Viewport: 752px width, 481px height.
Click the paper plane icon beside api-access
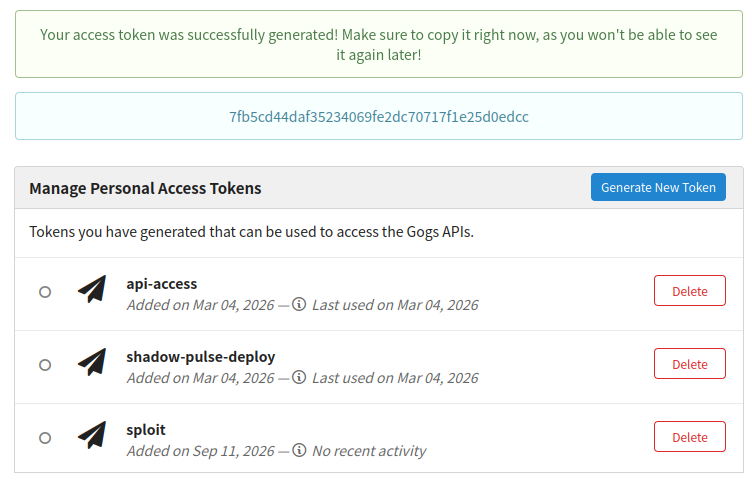[x=92, y=289]
